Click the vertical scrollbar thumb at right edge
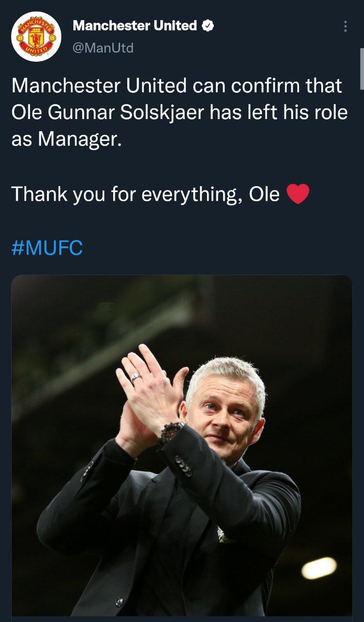Screen dimensions: 364x622 pyautogui.click(x=362, y=68)
